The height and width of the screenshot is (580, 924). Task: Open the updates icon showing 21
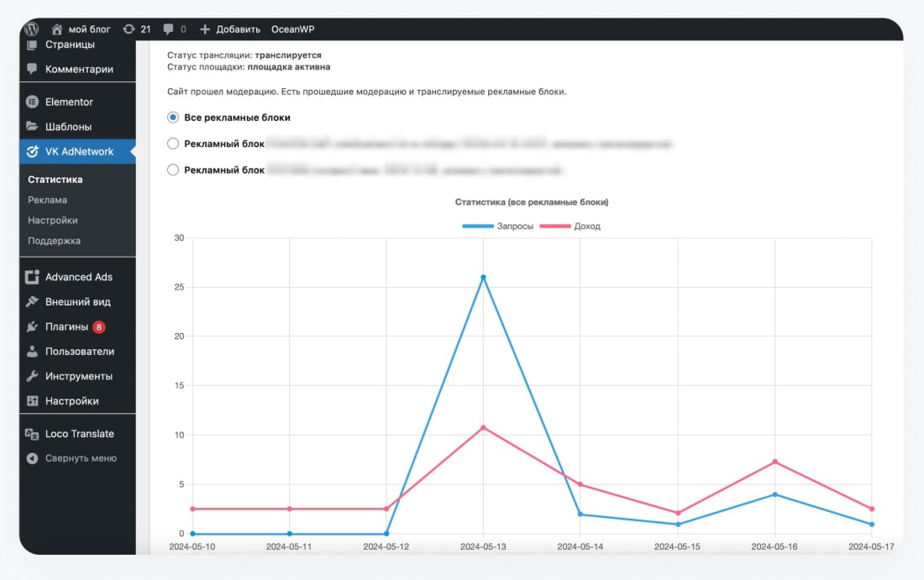point(129,29)
